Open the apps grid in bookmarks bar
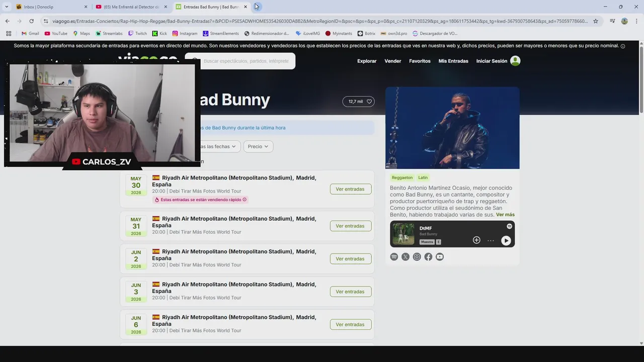 point(9,34)
